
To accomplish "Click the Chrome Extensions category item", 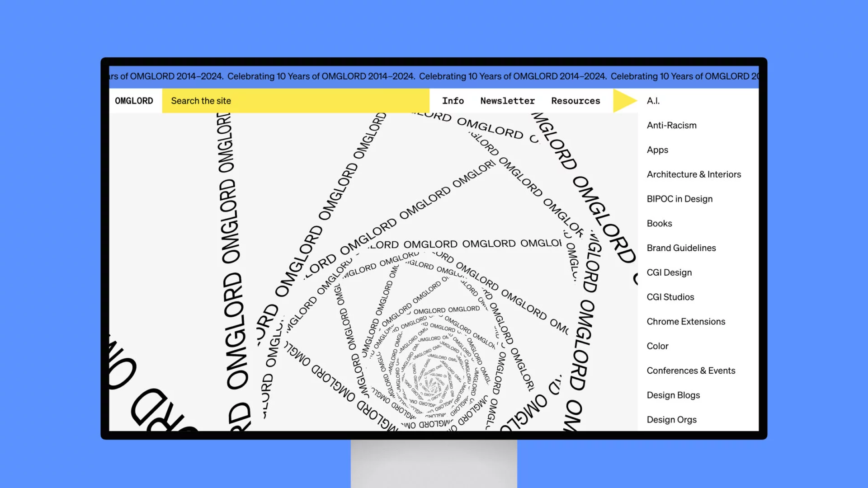I will pos(686,322).
